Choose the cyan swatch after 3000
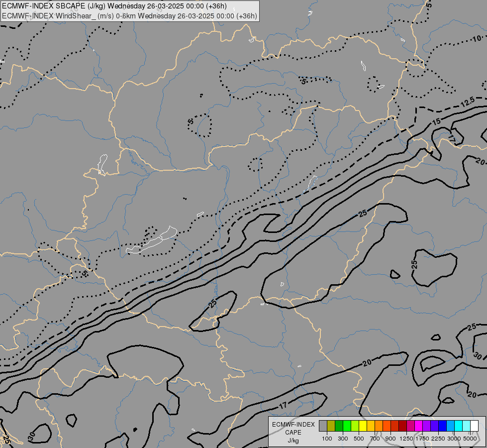The image size is (487, 448). click(x=459, y=426)
